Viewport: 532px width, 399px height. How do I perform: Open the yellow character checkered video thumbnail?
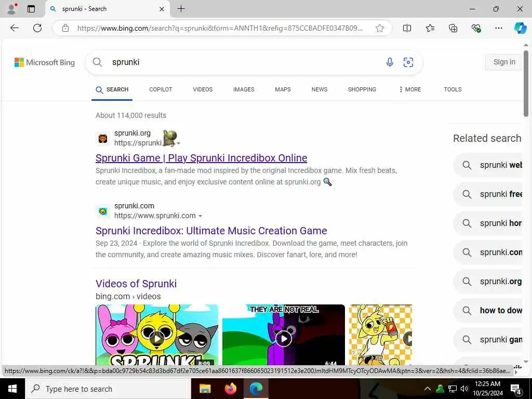(380, 335)
